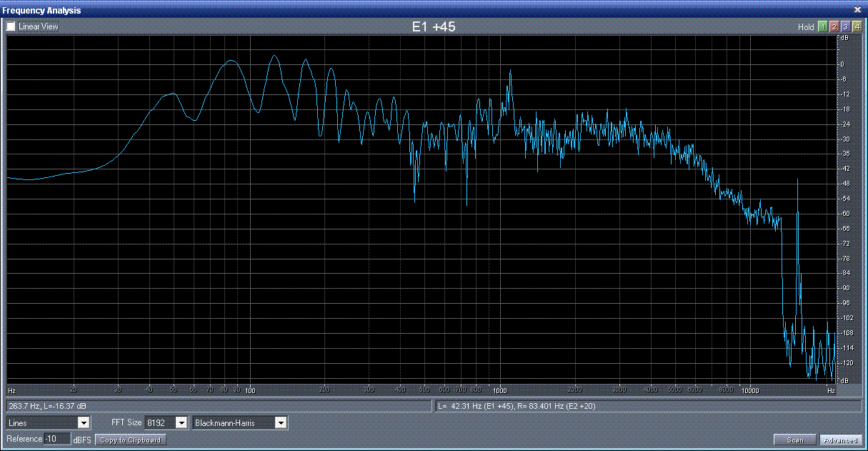Viewport: 868px width, 451px height.
Task: Click the FFT Size label
Action: tap(126, 422)
